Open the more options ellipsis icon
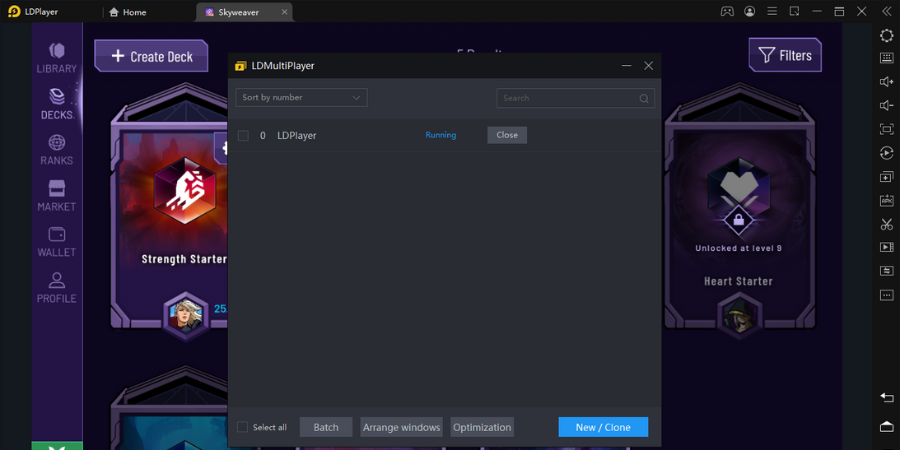 tap(886, 295)
